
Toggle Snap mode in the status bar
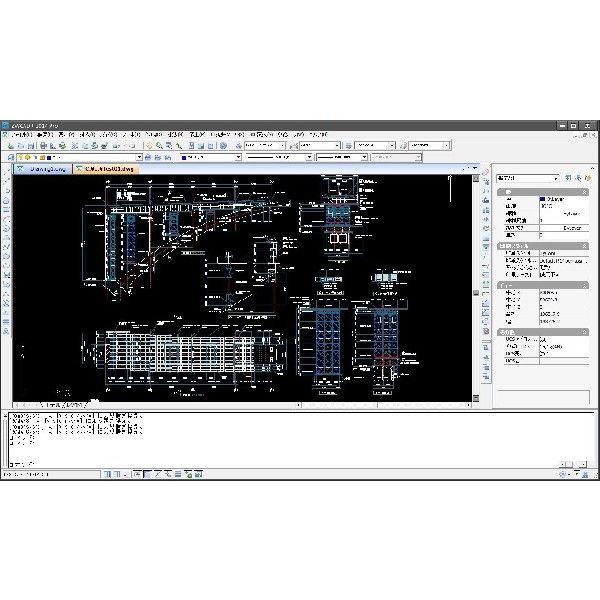coord(108,474)
